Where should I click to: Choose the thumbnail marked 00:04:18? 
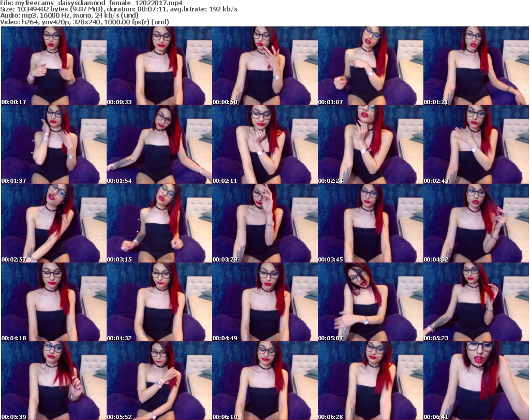click(x=54, y=302)
